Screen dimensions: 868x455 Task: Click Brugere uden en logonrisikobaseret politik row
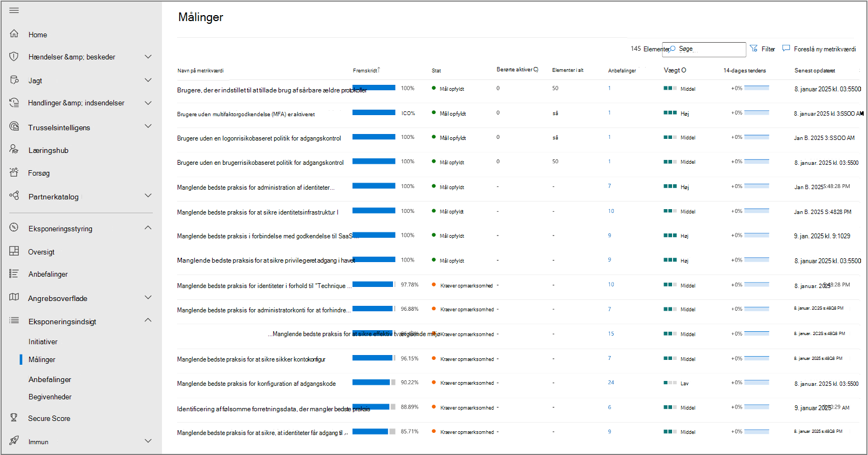tap(259, 138)
